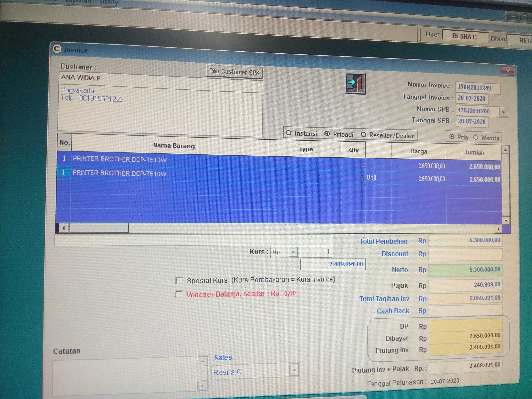Viewport: 532px width, 399px height.
Task: Click the Invoice window title icon
Action: click(x=57, y=49)
